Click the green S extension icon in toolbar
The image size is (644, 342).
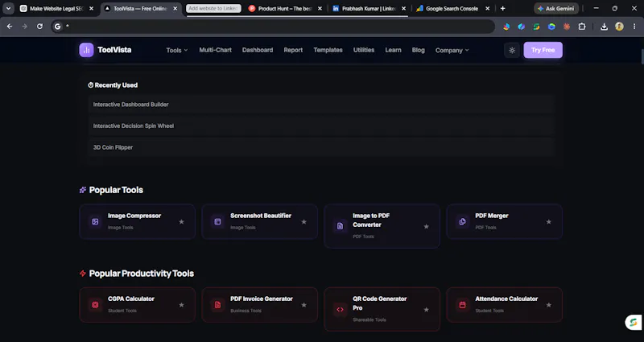(536, 27)
